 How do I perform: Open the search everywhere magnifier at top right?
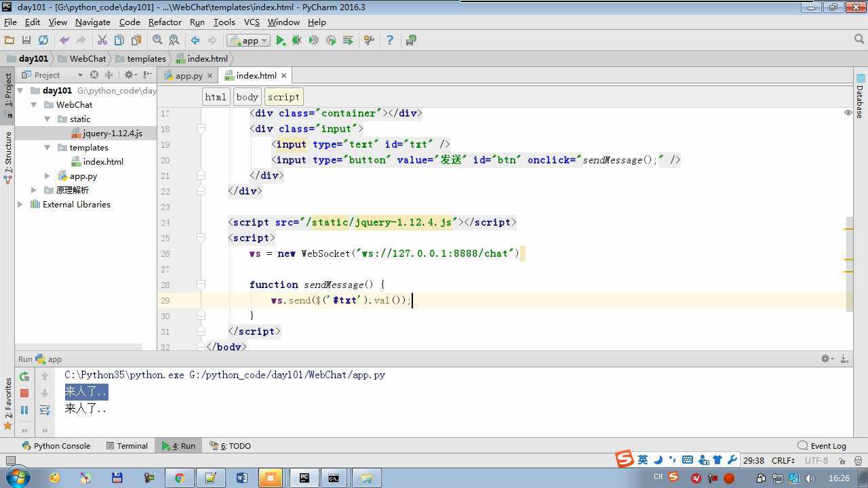click(x=860, y=40)
